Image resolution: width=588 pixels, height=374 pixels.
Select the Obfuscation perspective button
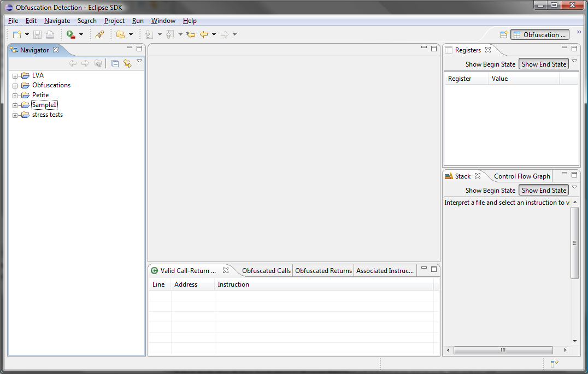(540, 35)
